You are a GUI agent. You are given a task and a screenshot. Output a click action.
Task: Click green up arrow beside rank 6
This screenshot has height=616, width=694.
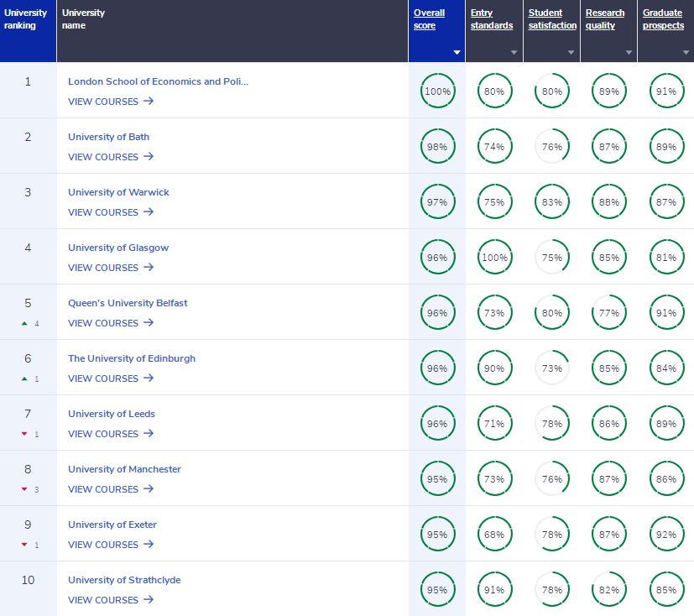click(24, 378)
